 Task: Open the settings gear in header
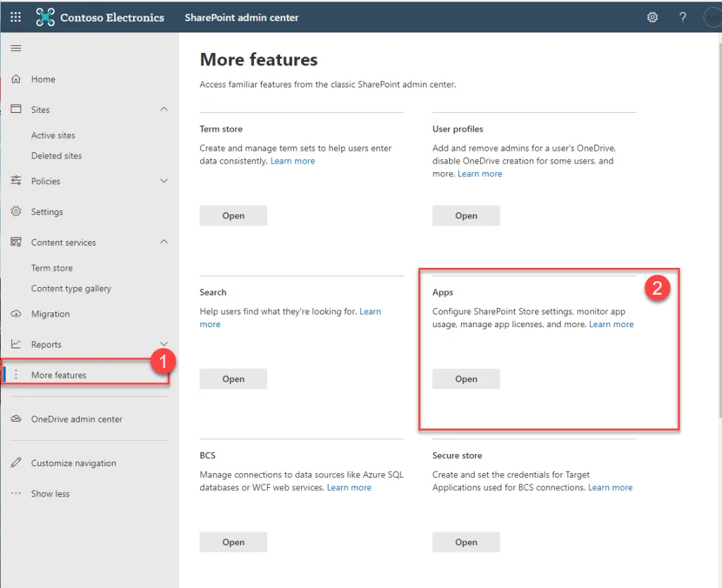(652, 18)
